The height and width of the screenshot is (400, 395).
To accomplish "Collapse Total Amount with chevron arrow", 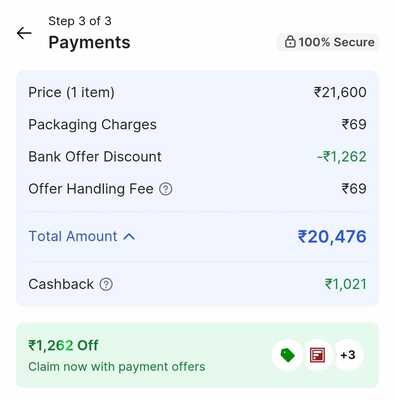I will coord(129,237).
